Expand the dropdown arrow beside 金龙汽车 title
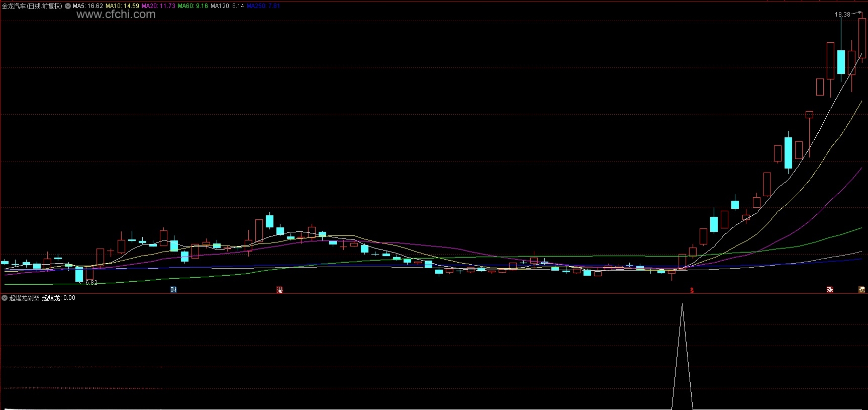 tap(68, 6)
